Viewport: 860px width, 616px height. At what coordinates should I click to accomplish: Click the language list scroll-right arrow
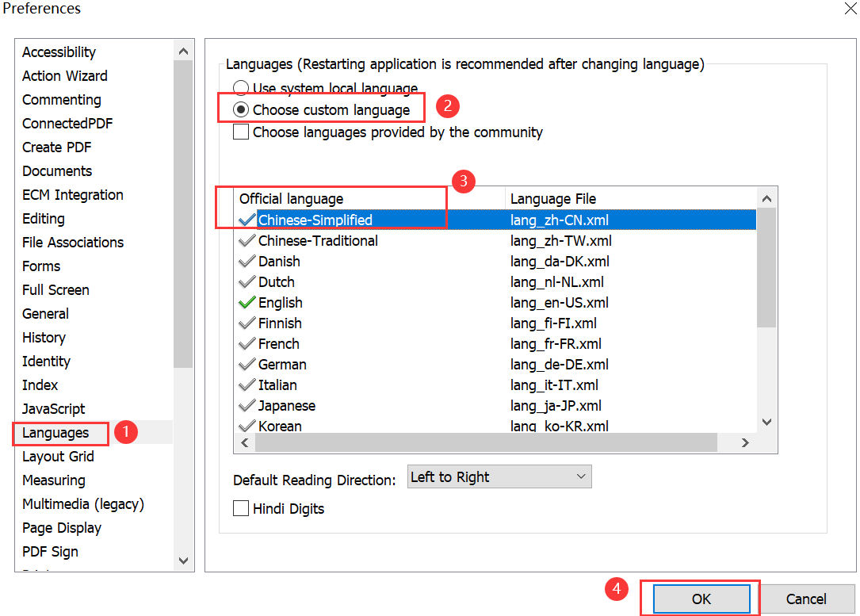pos(745,442)
